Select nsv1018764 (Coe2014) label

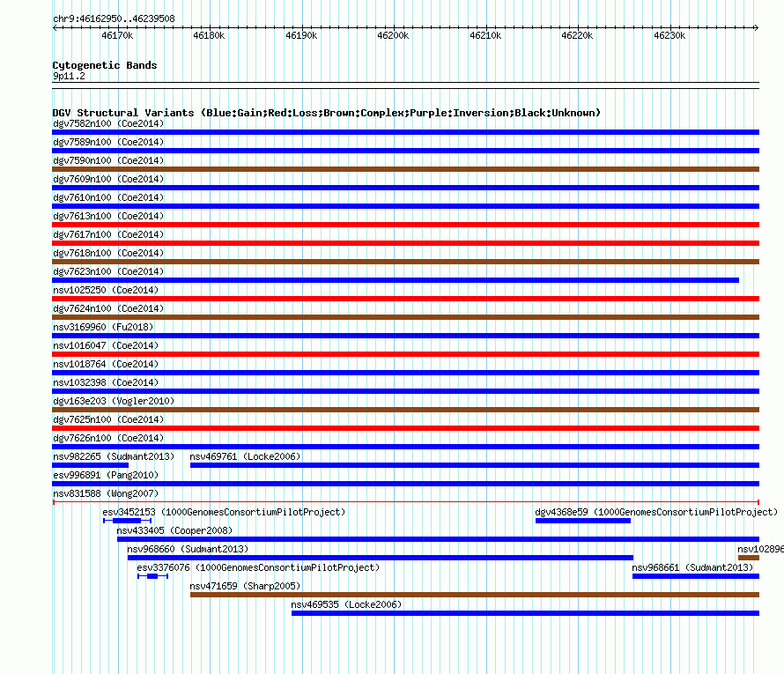(106, 364)
